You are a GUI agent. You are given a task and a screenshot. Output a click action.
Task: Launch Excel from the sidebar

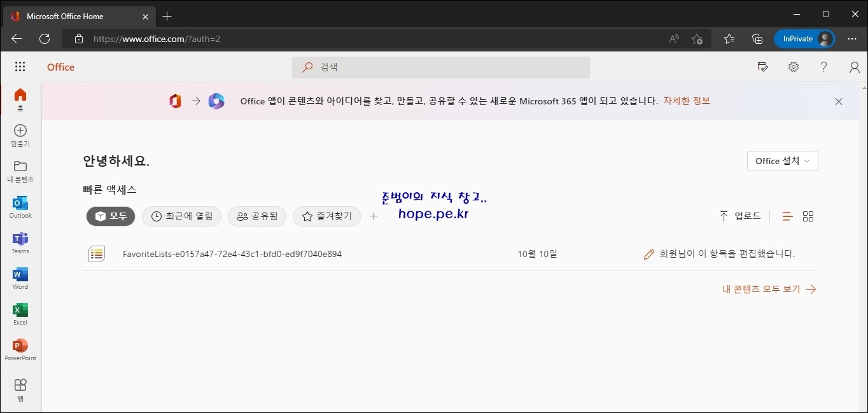coord(20,314)
